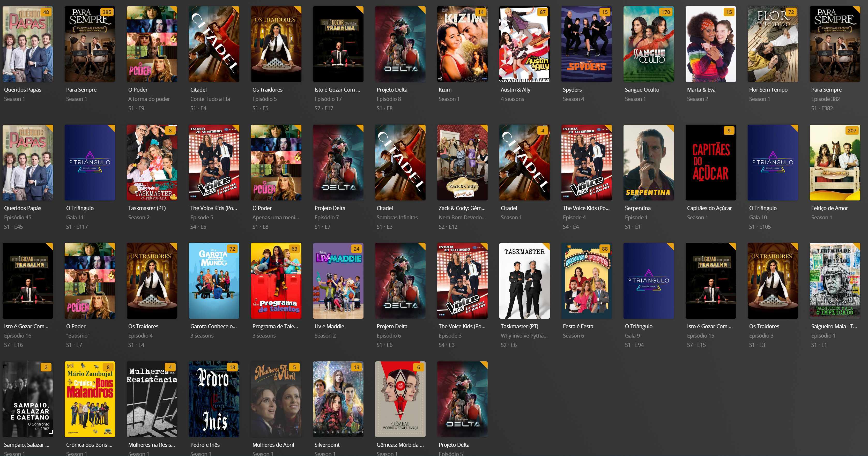The image size is (868, 456).
Task: Click 'Gala 11' under O Triângulo
Action: coord(75,218)
